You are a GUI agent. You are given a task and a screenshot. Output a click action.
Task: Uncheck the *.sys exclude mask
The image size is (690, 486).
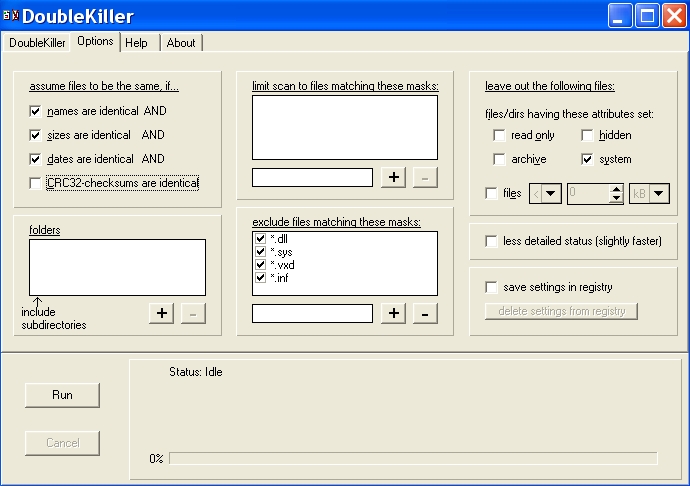(261, 251)
